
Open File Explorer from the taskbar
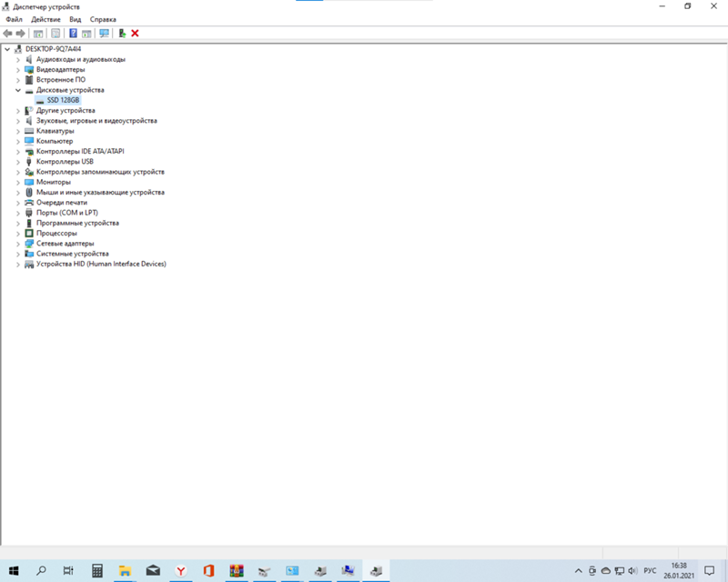[125, 570]
